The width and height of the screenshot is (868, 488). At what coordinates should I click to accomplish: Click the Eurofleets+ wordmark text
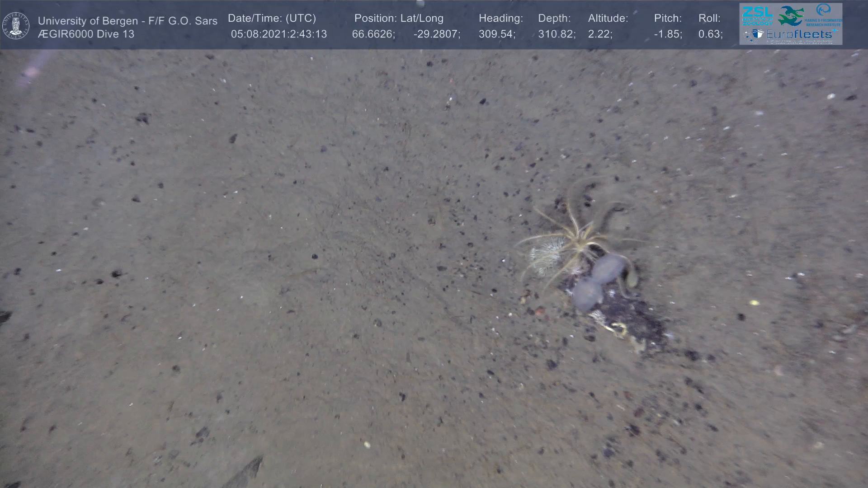click(x=799, y=34)
